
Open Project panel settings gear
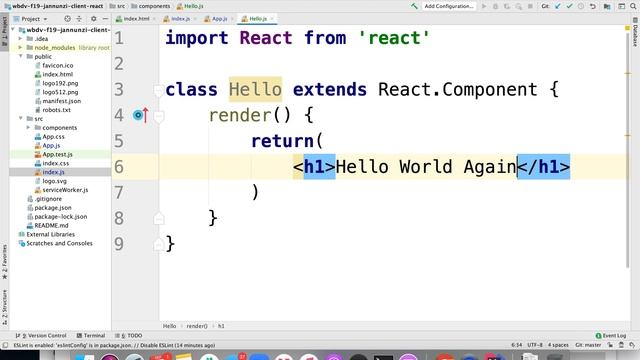pyautogui.click(x=93, y=19)
